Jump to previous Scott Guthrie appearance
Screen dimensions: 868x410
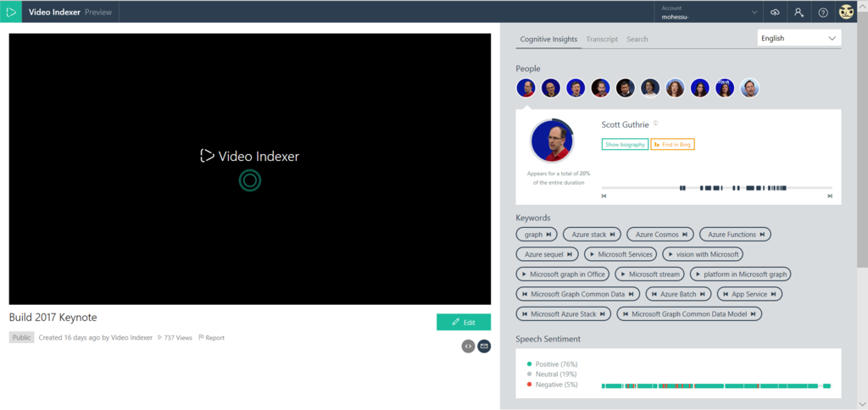pos(604,196)
